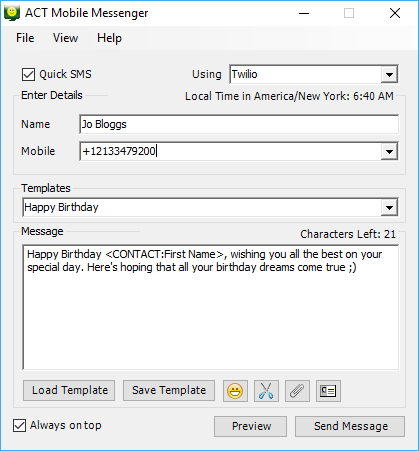
Task: Open the contact card icon
Action: [328, 391]
